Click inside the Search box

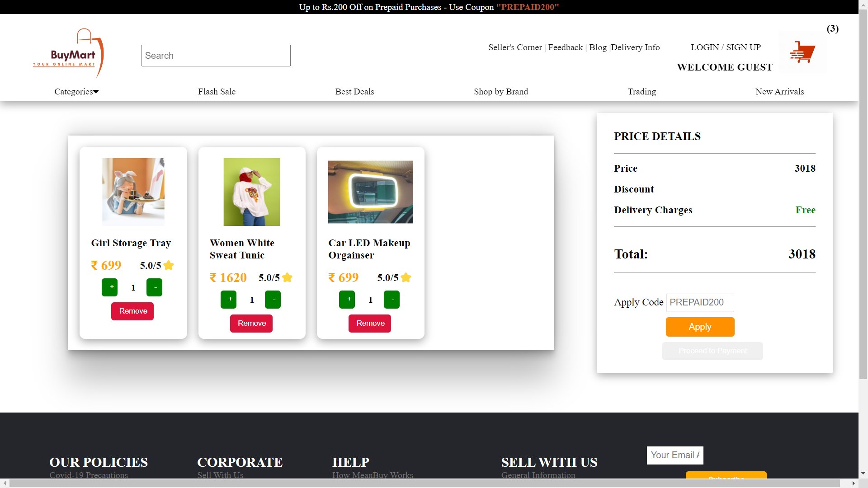point(216,55)
